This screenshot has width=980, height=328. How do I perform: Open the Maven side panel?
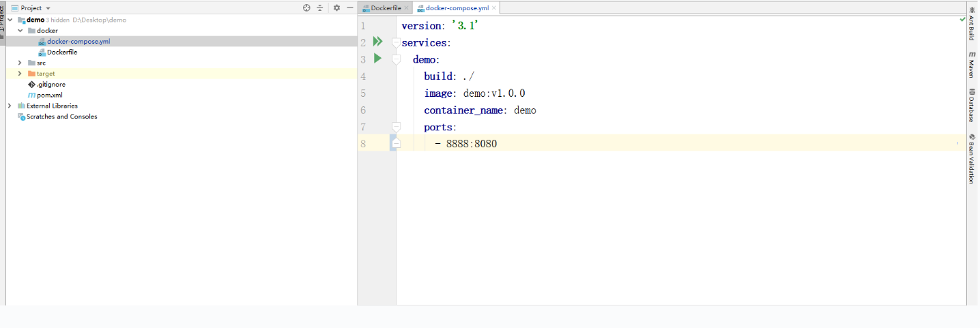(971, 65)
